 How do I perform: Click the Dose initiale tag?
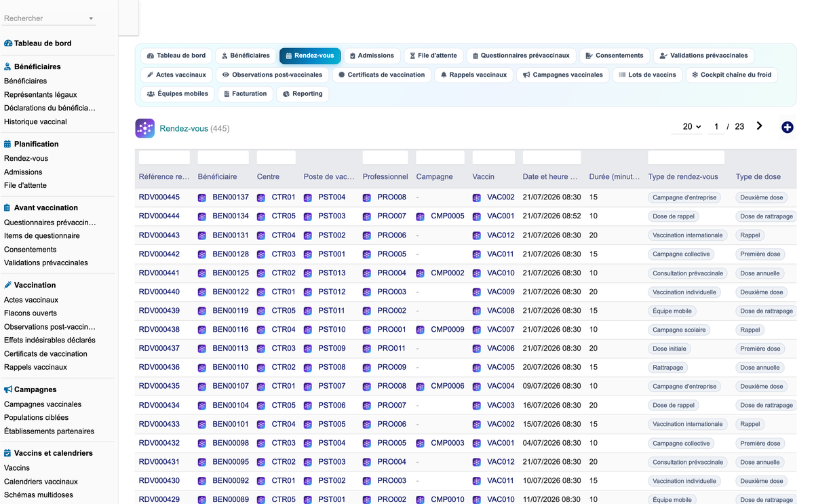tap(670, 349)
